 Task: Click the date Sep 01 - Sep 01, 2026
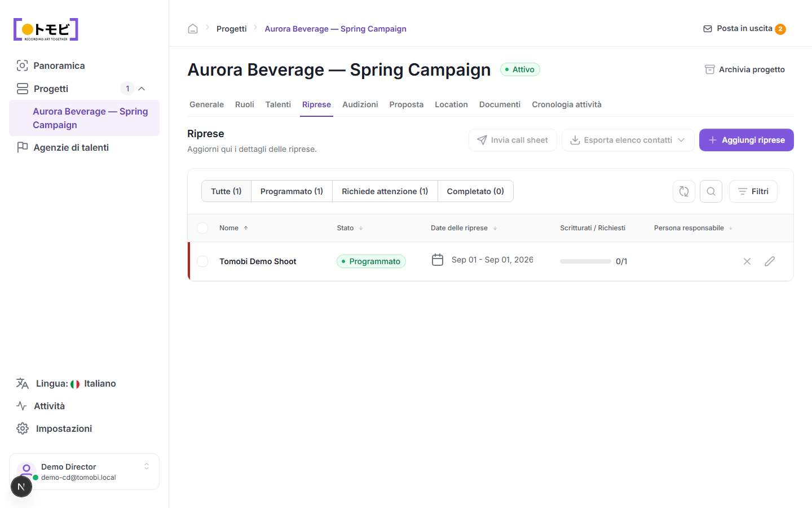tap(492, 260)
